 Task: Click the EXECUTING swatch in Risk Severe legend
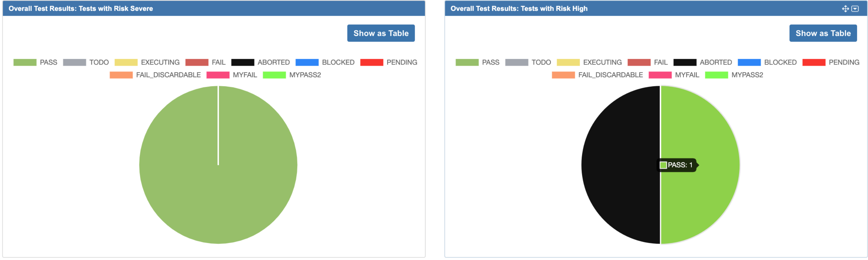[x=126, y=62]
